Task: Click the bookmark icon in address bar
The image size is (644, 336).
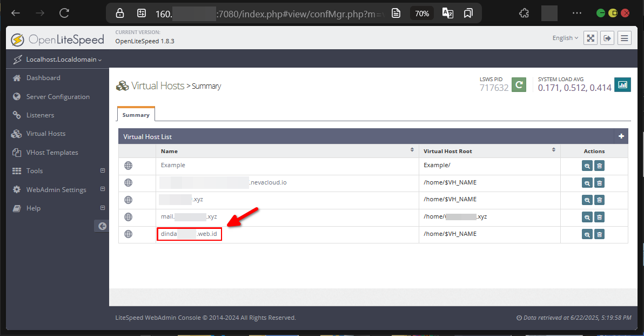Action: [468, 14]
